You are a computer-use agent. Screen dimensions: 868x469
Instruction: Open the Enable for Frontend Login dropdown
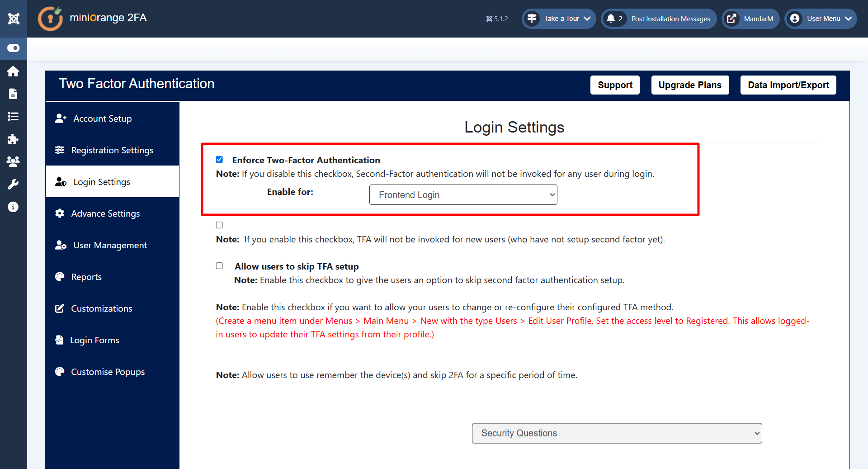[463, 195]
